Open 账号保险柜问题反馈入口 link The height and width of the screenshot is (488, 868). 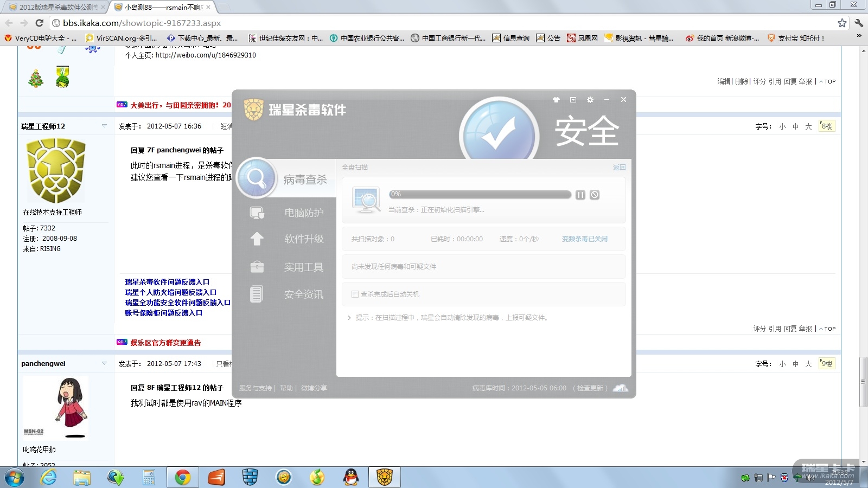(x=163, y=313)
